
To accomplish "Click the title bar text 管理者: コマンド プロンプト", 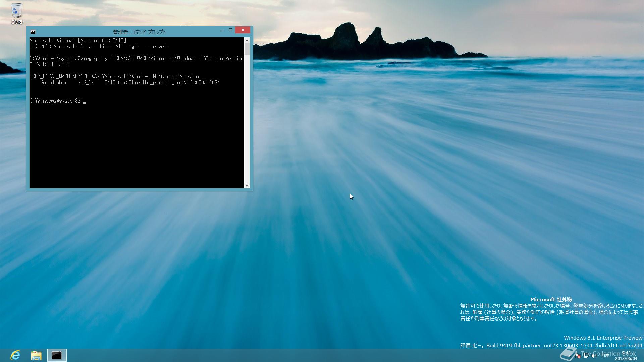I will click(x=140, y=32).
